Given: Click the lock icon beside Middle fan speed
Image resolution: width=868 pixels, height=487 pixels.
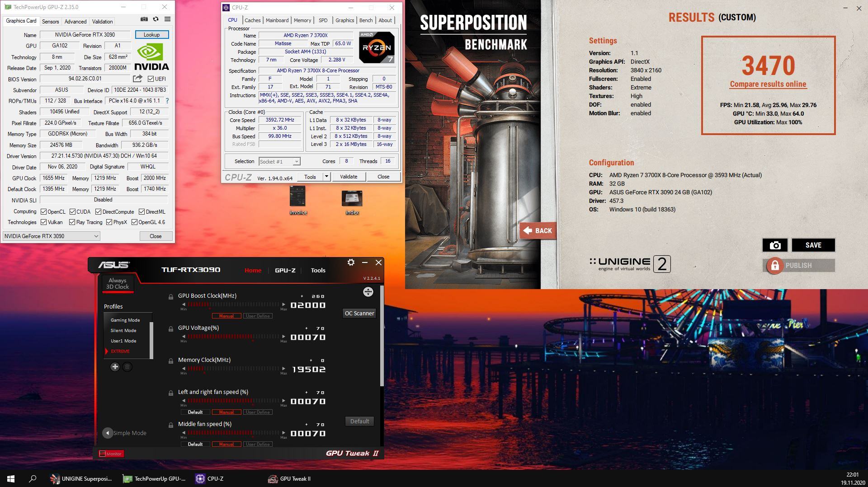Looking at the screenshot, I should 171,425.
